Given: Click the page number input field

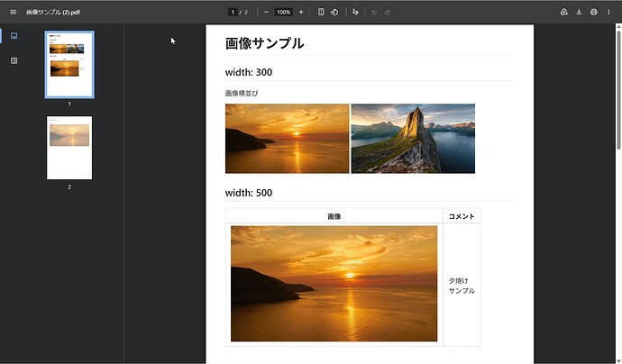Looking at the screenshot, I should 233,12.
